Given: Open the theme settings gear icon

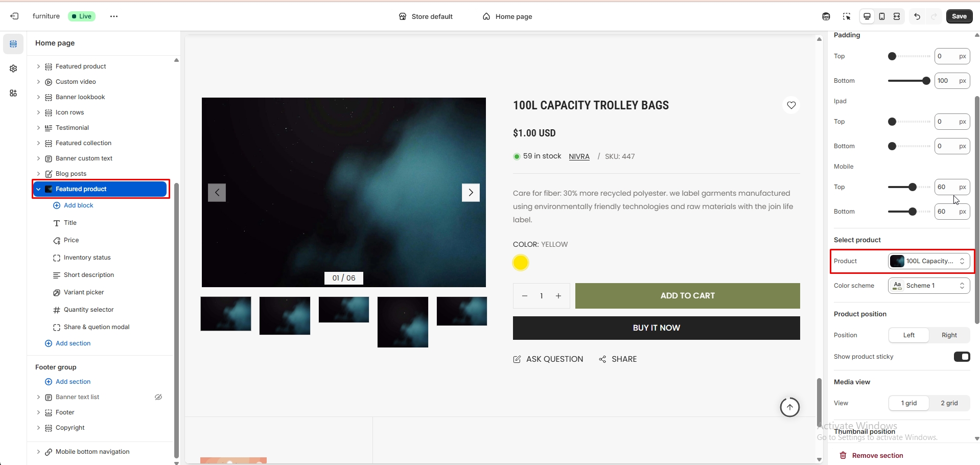Looking at the screenshot, I should (x=13, y=68).
